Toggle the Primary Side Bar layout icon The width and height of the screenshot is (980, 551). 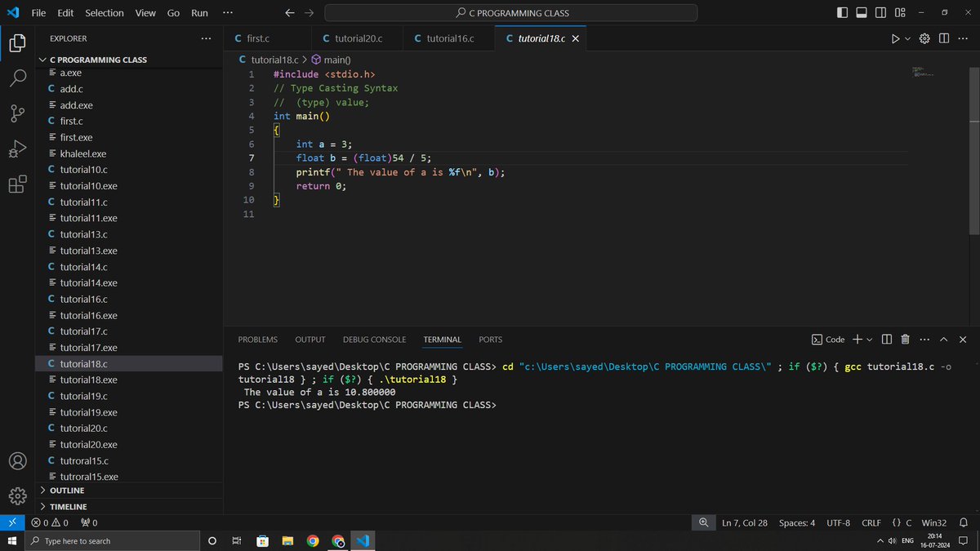coord(843,13)
